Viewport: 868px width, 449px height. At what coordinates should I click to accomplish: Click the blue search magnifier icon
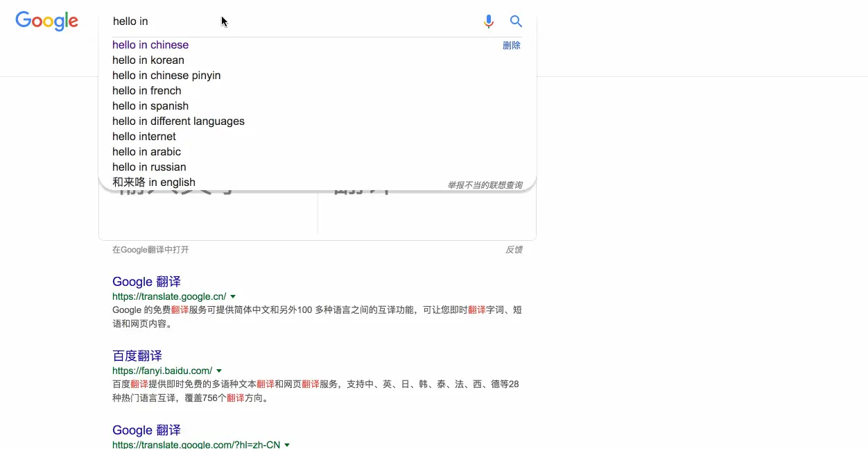tap(516, 22)
